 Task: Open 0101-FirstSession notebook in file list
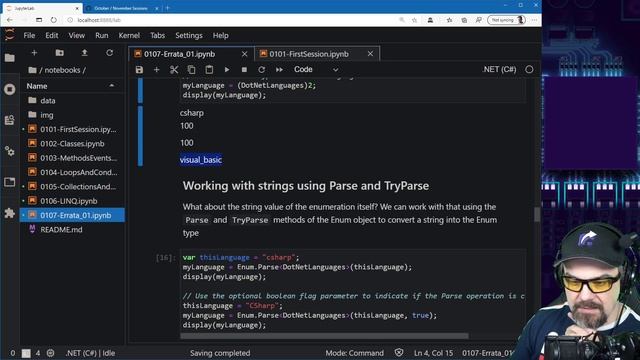tap(72, 129)
